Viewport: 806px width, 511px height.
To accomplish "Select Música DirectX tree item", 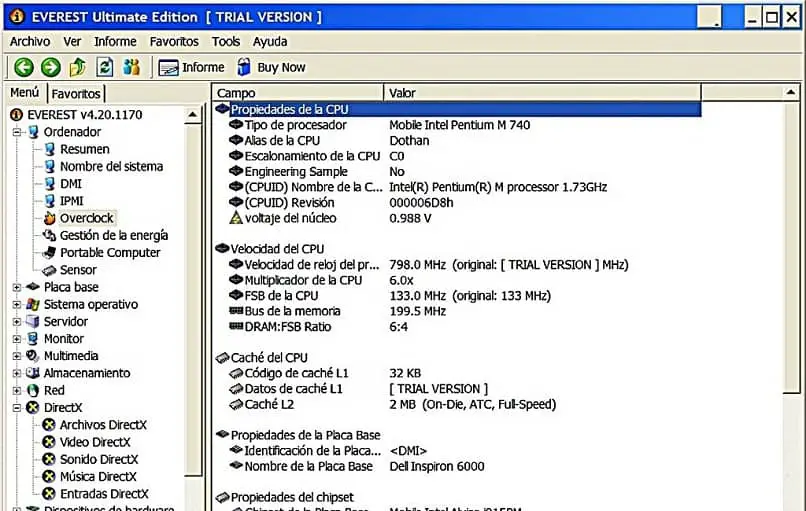I will point(98,477).
